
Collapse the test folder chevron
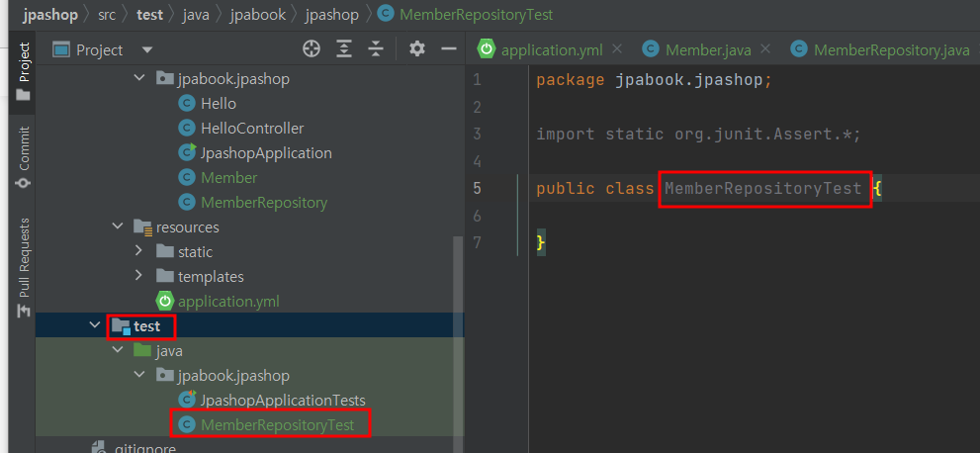pyautogui.click(x=94, y=325)
